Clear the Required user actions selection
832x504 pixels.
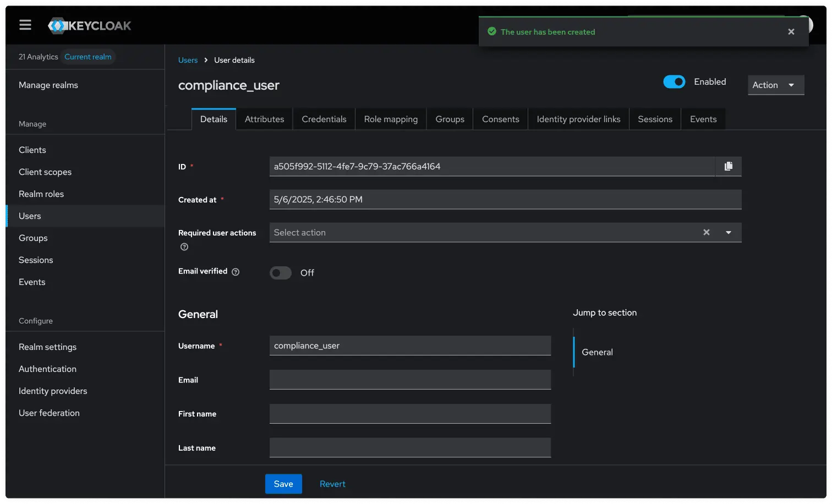tap(706, 232)
